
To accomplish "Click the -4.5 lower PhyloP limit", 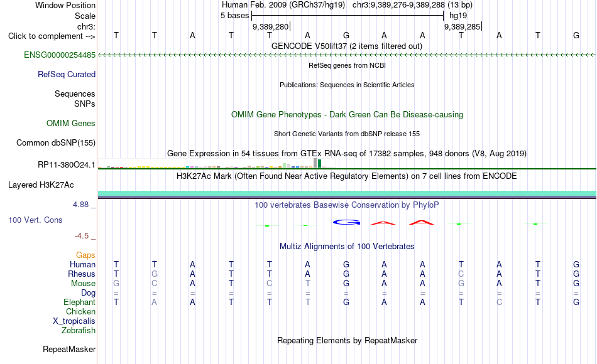I will (82, 236).
